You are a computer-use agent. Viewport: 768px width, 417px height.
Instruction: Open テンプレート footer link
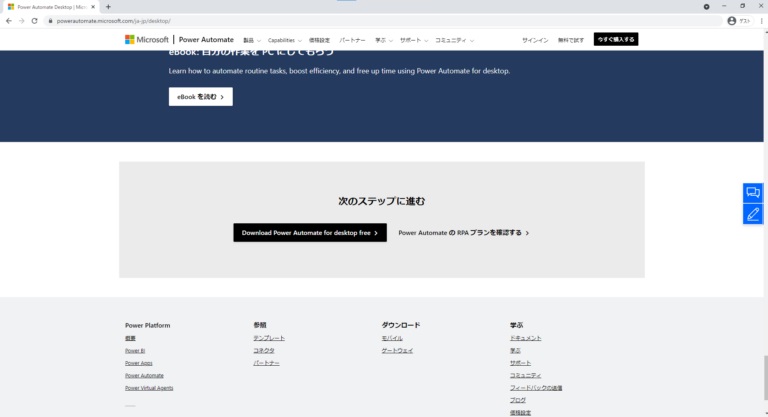click(x=269, y=338)
